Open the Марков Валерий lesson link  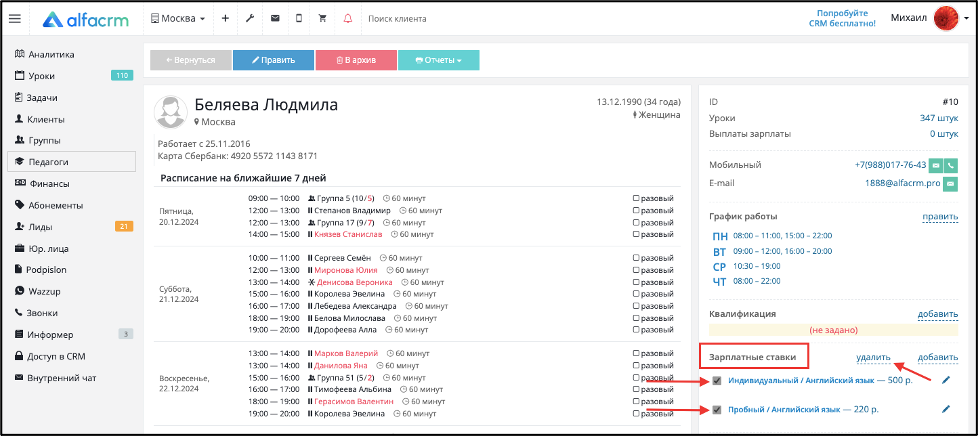(x=346, y=353)
